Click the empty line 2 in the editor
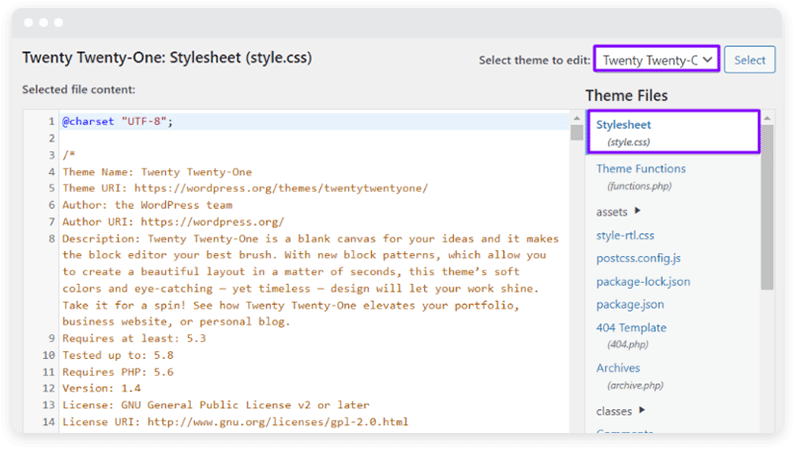794x449 pixels. coord(314,138)
